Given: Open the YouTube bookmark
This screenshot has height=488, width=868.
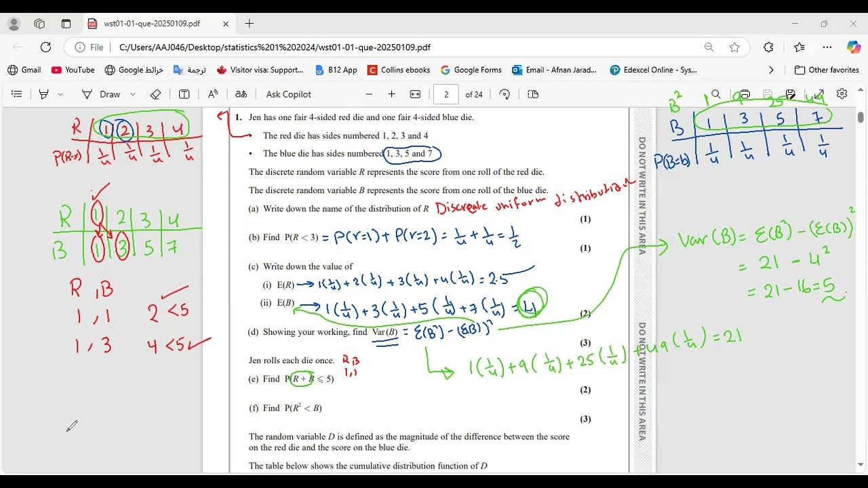Looking at the screenshot, I should (x=73, y=70).
